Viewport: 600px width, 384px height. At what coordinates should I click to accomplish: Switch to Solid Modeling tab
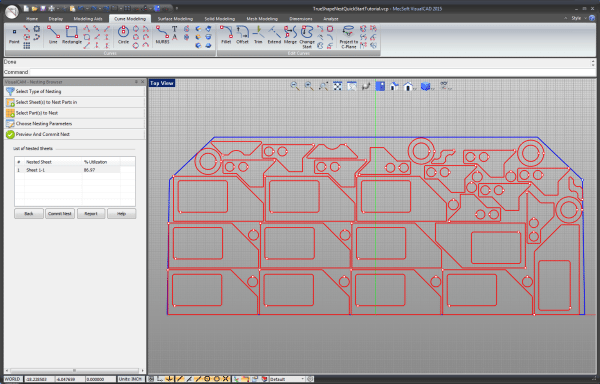[x=220, y=19]
